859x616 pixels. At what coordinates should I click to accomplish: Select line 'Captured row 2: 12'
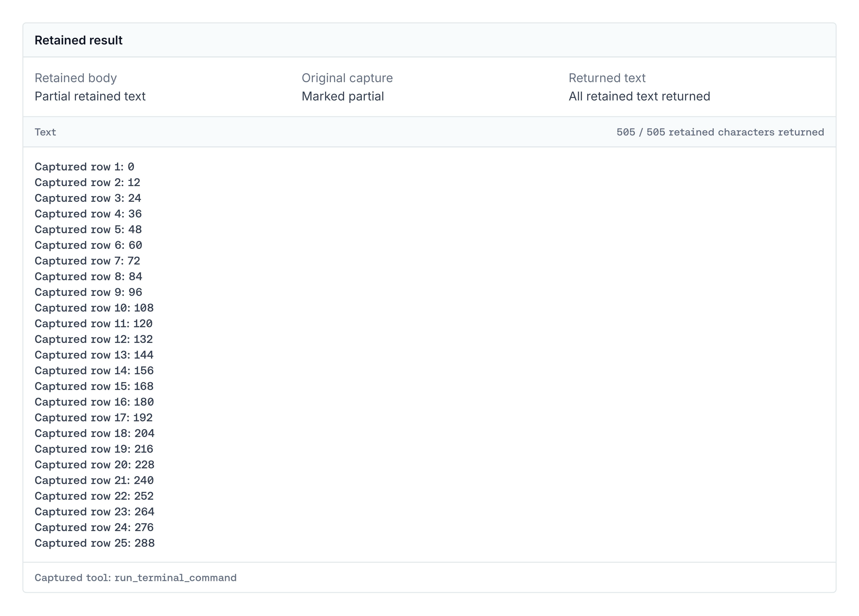[88, 183]
